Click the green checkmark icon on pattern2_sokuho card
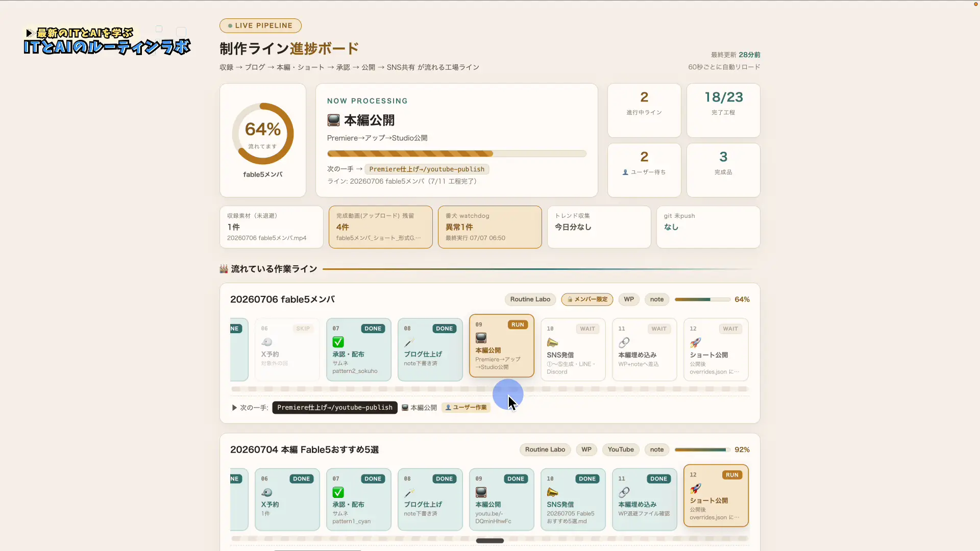Viewport: 980px width, 551px height. point(338,342)
